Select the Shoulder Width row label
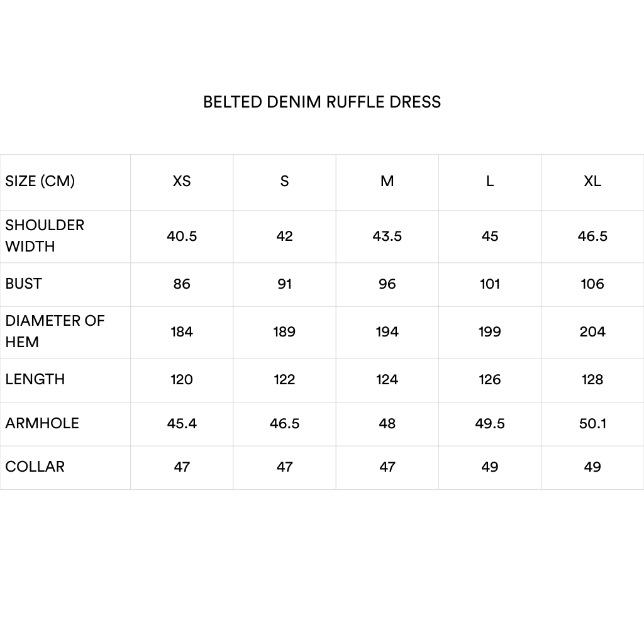 [x=45, y=236]
